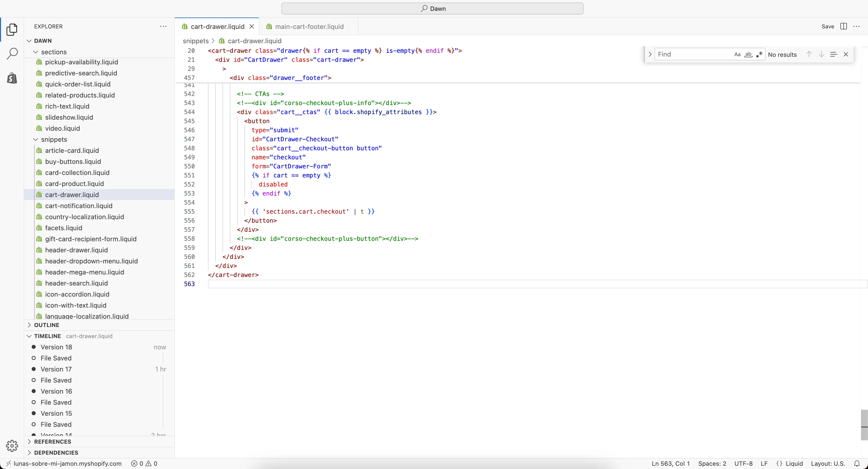This screenshot has width=868, height=469.
Task: Close the Find widget
Action: tap(846, 54)
